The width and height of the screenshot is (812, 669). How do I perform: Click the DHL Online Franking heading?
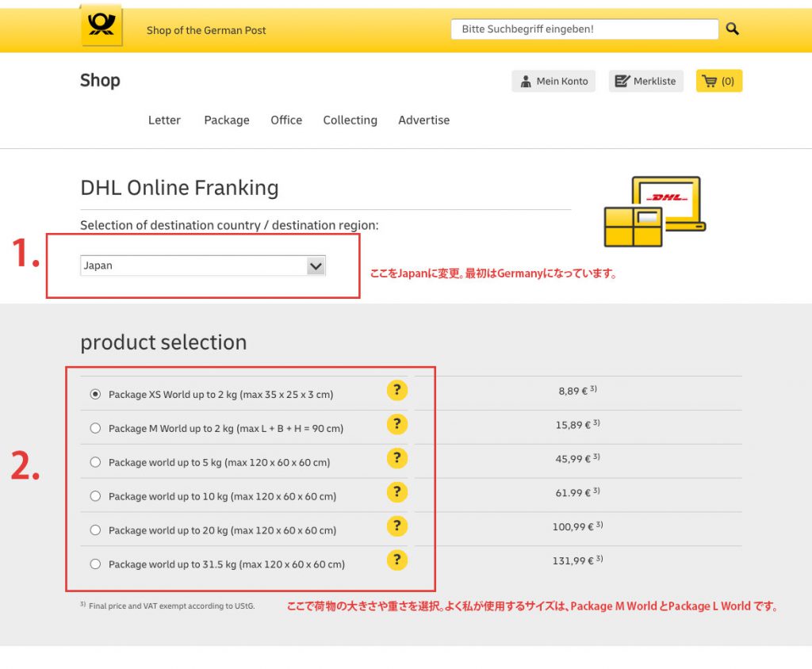tap(179, 187)
